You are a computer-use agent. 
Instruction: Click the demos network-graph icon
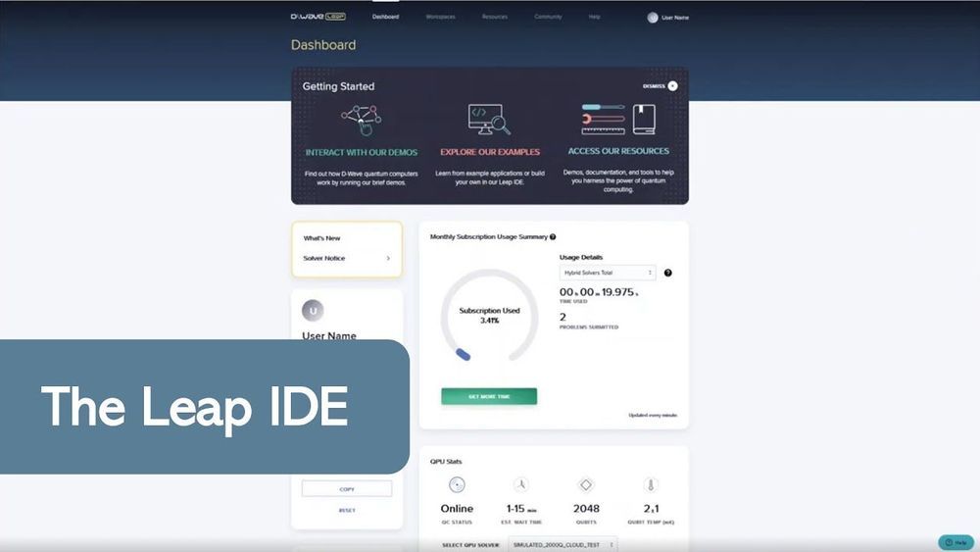coord(361,121)
